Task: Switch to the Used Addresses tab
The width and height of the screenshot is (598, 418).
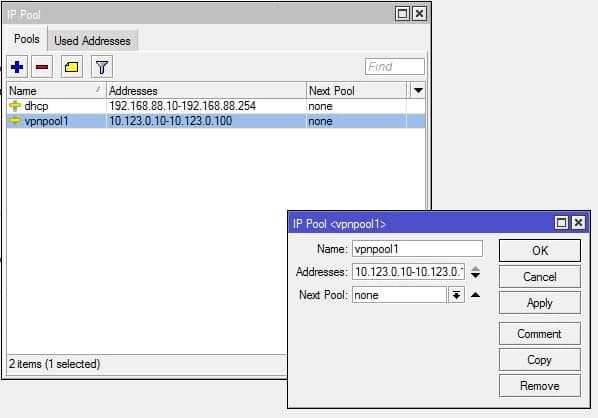Action: point(92,40)
